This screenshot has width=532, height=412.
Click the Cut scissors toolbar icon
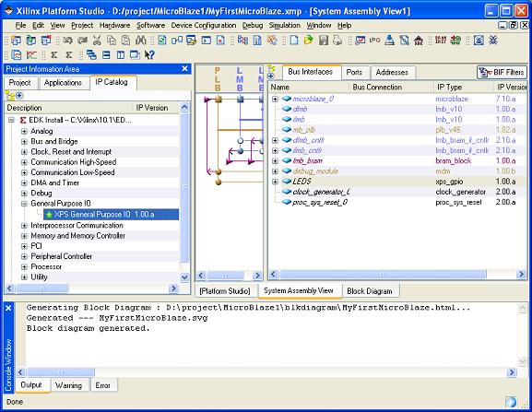pos(97,41)
